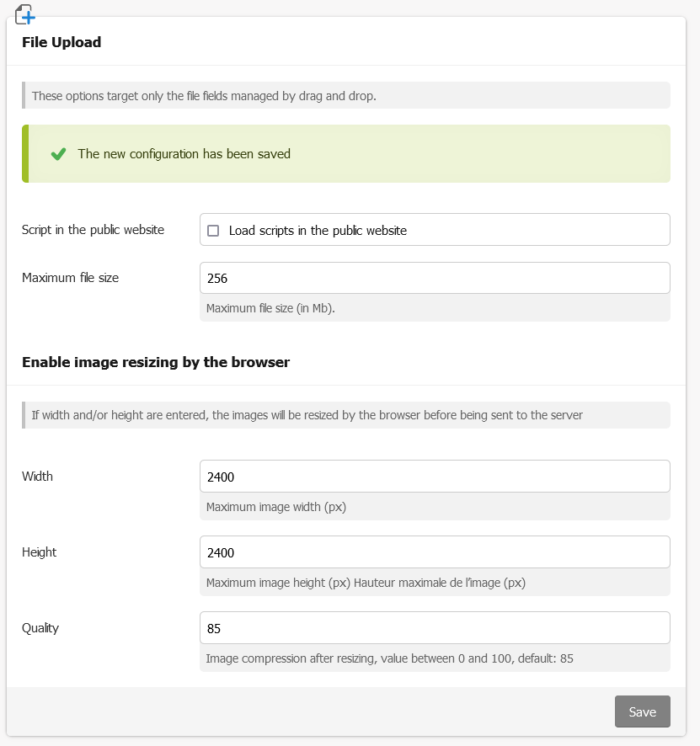Click the "Maximum file size" field label
Screen dimensions: 700x746
(x=70, y=278)
